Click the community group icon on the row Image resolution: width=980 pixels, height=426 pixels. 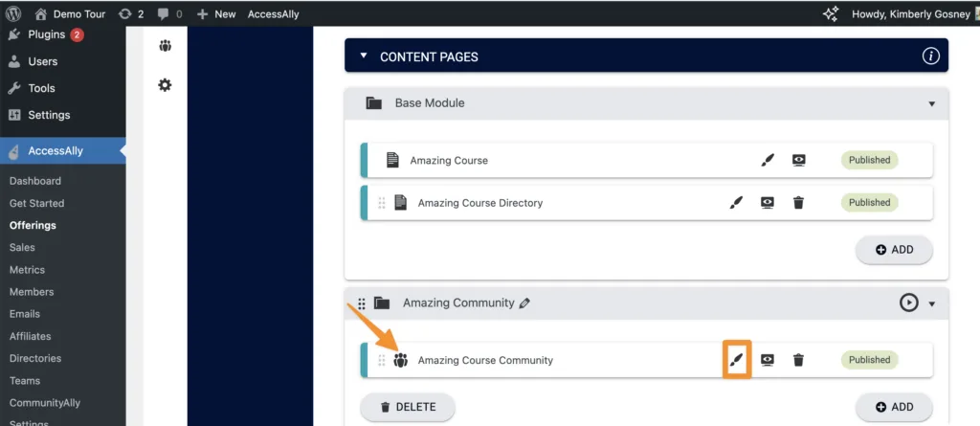point(401,360)
